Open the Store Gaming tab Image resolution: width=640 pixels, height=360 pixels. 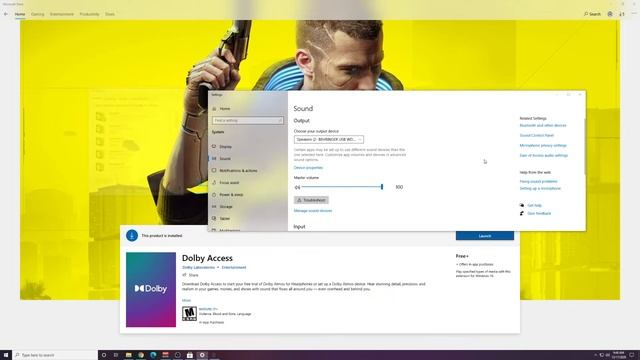38,14
